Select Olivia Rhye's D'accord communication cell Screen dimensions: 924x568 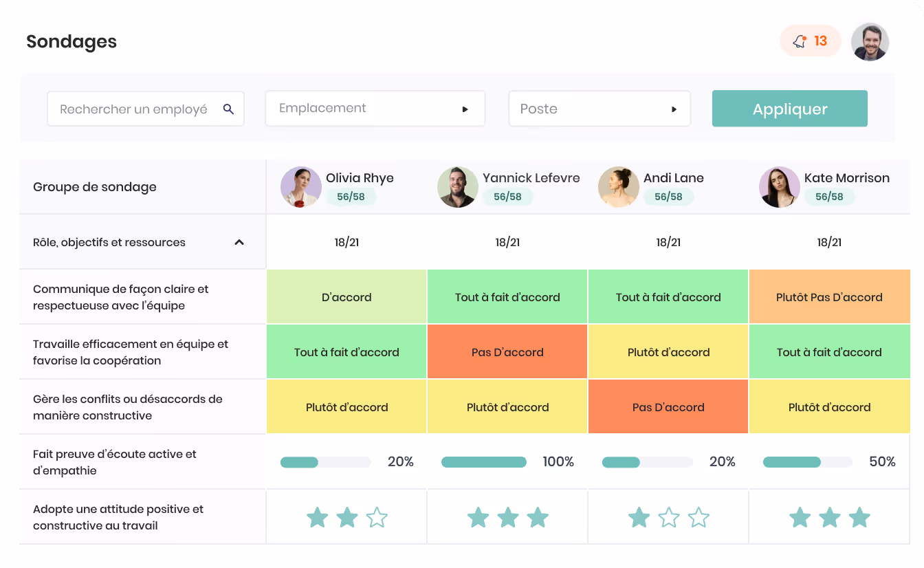tap(346, 296)
